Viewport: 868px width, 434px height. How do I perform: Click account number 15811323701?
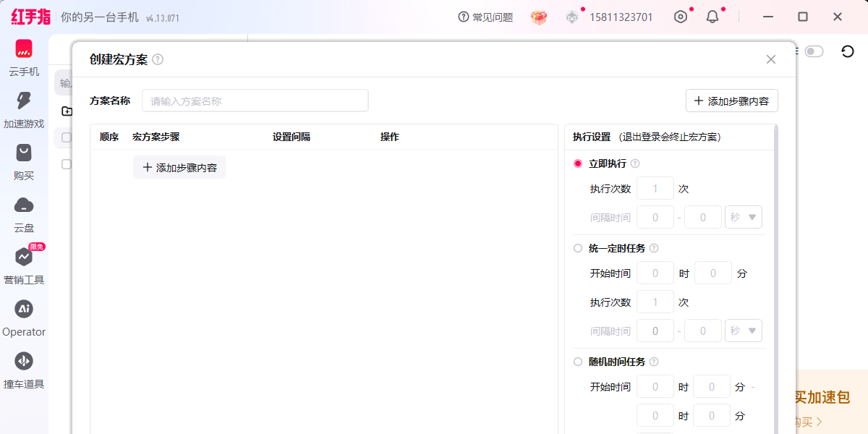click(621, 17)
